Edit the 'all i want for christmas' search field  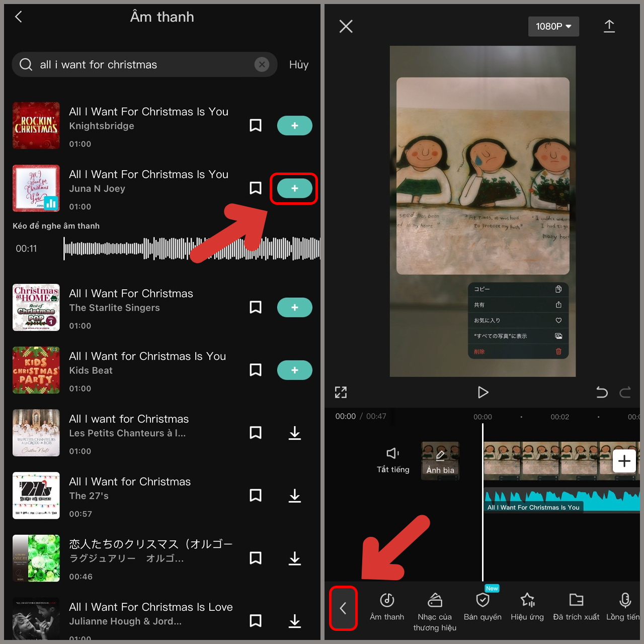pyautogui.click(x=145, y=64)
